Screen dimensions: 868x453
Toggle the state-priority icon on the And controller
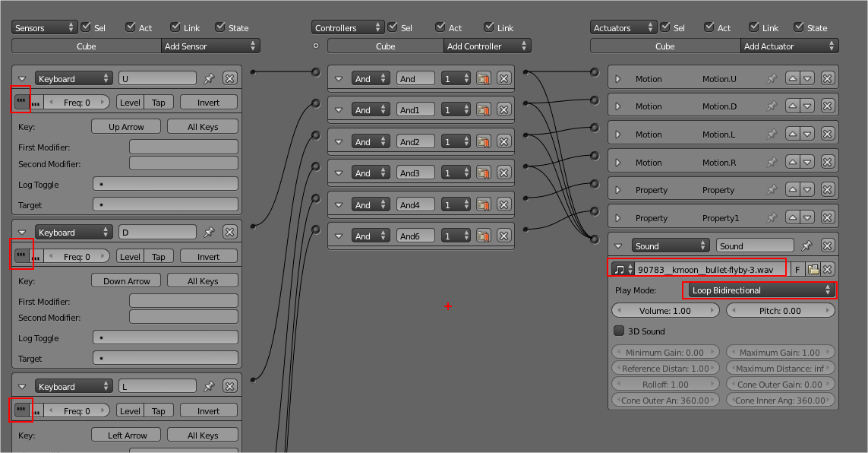(x=483, y=78)
